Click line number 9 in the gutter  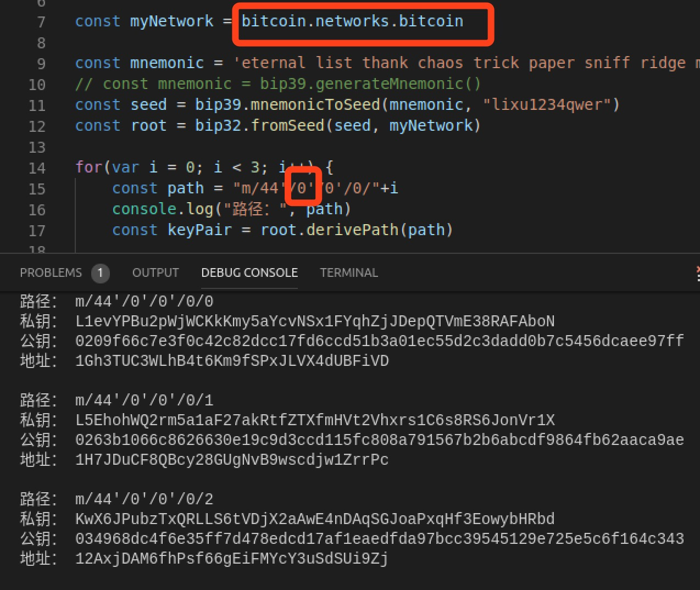point(41,64)
